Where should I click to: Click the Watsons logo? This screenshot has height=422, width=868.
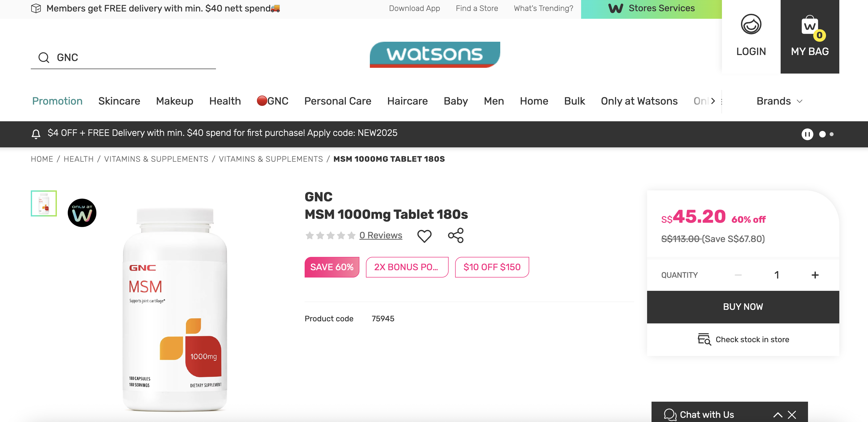pos(435,55)
